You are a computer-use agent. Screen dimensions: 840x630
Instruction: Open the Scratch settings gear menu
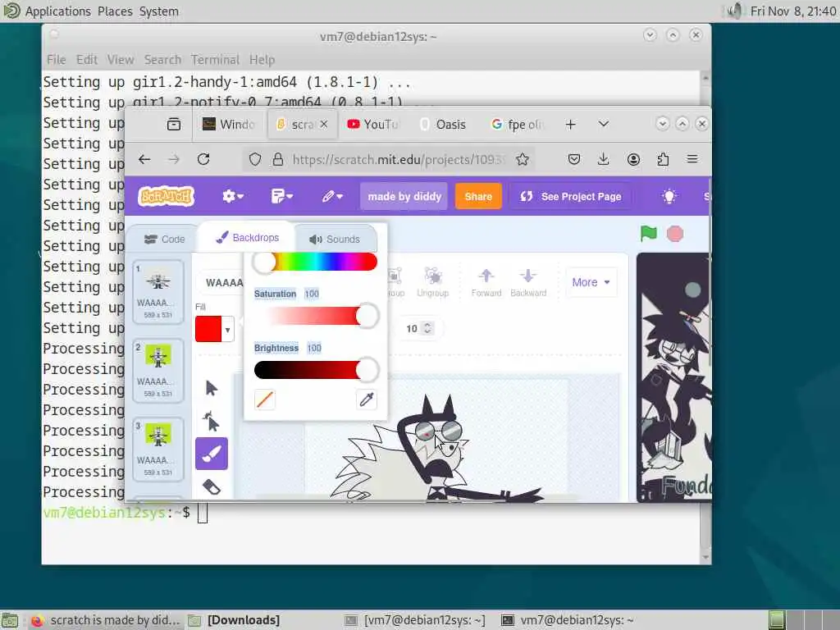233,196
